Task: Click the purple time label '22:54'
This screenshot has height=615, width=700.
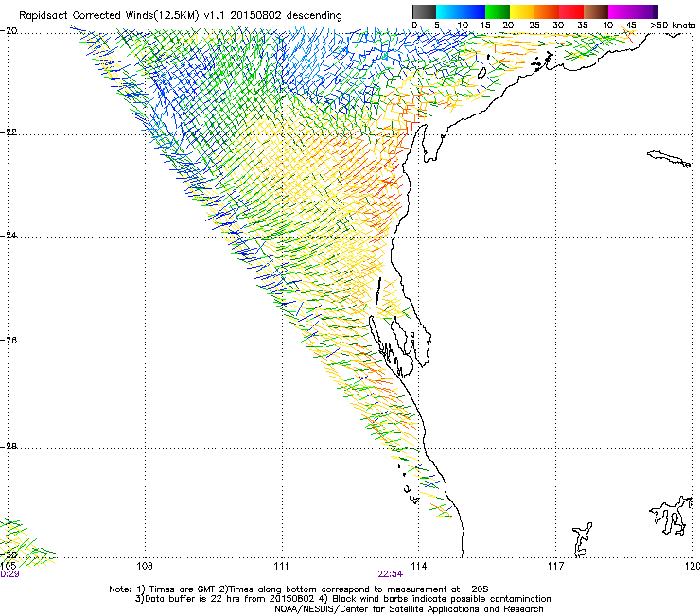Action: click(390, 574)
